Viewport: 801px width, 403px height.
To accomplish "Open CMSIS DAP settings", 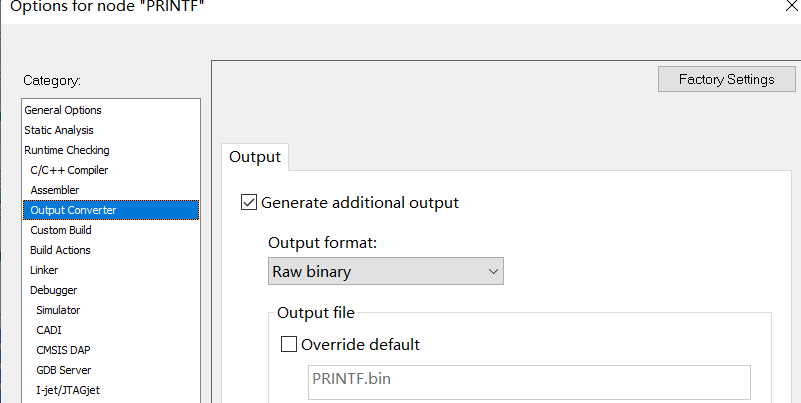I will click(x=63, y=350).
